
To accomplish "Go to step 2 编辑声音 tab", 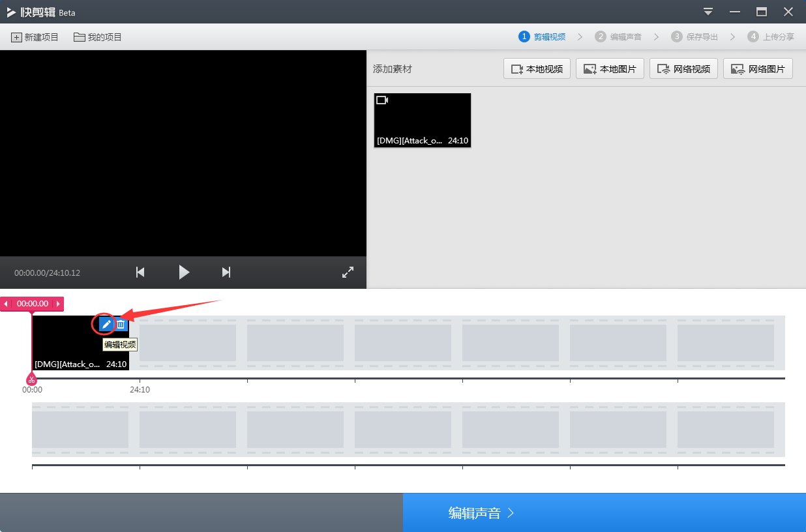I will pos(618,37).
